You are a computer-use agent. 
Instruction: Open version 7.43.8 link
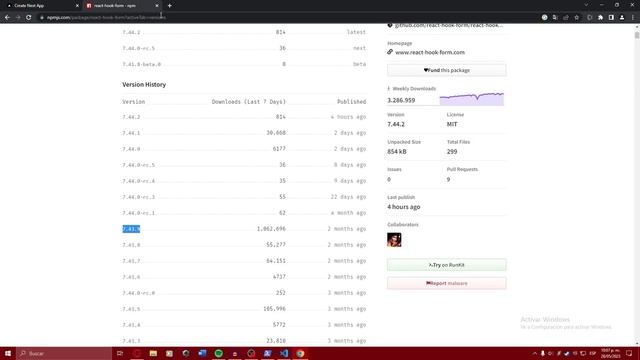pyautogui.click(x=131, y=245)
